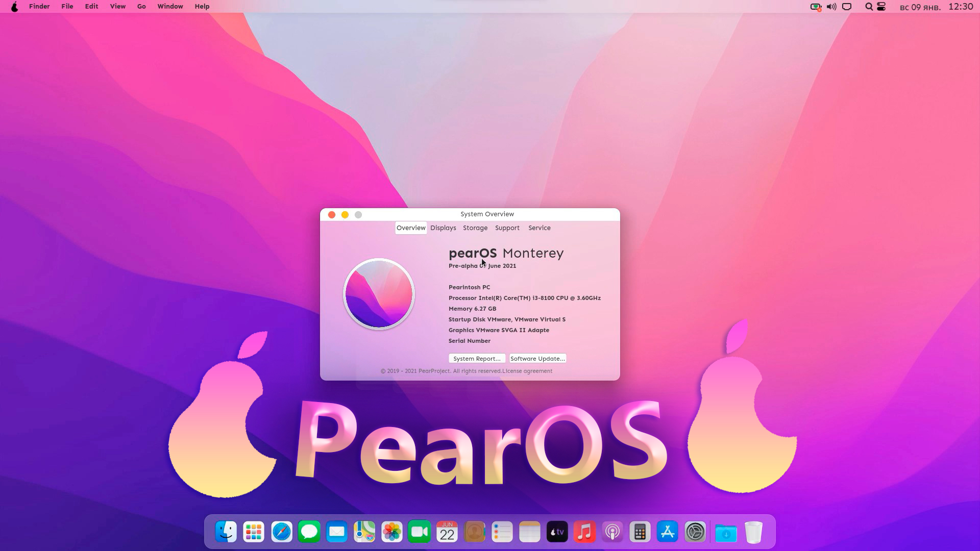The image size is (980, 551).
Task: Open the Help menu
Action: point(202,7)
